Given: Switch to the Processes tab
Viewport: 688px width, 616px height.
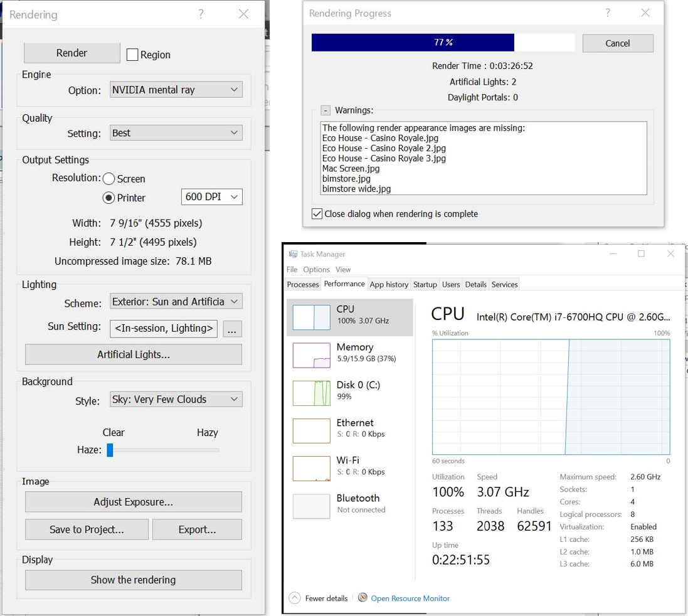Looking at the screenshot, I should (x=303, y=284).
